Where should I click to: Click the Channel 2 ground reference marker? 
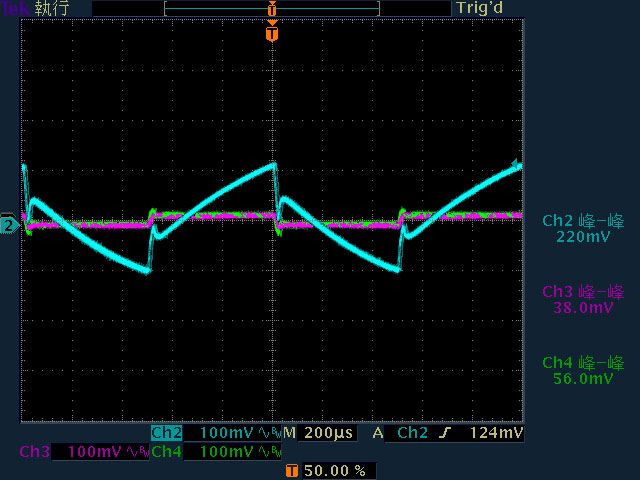pyautogui.click(x=9, y=226)
